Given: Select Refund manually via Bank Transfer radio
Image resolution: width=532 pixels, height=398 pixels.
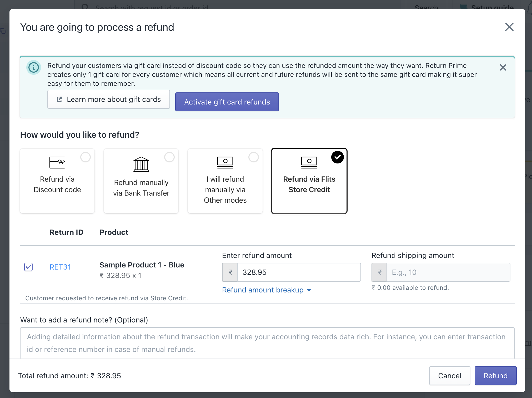Looking at the screenshot, I should 169,157.
